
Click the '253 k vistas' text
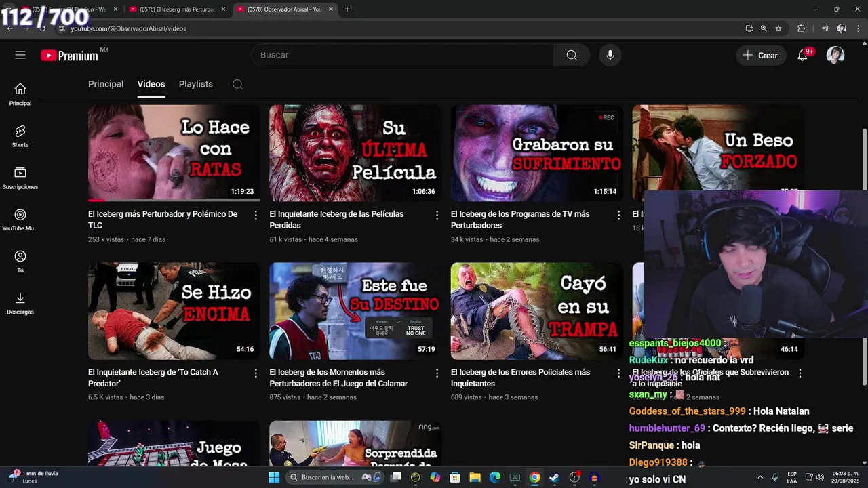pos(107,239)
